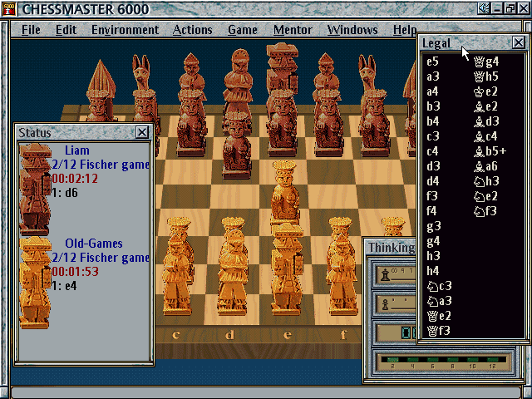The width and height of the screenshot is (532, 399).
Task: Select the white queen piece on d1
Action: [234, 272]
